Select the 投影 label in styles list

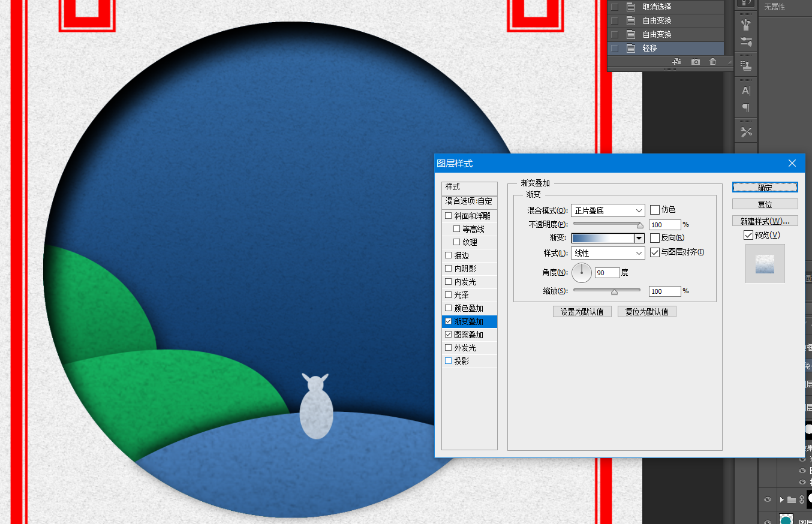coord(462,361)
